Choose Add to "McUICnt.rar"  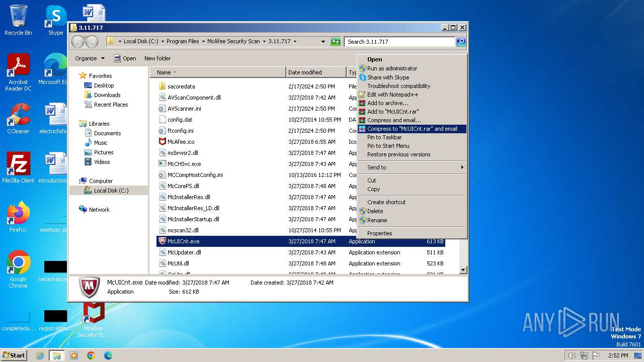coord(412,112)
